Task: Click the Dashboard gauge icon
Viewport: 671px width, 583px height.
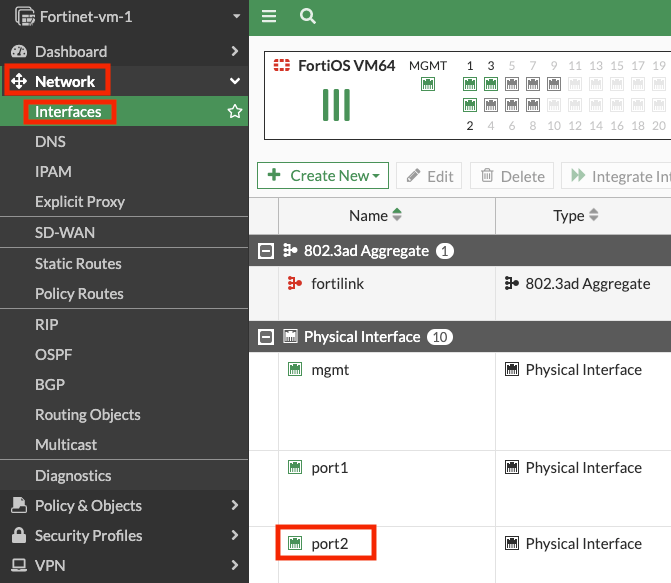Action: tap(18, 51)
